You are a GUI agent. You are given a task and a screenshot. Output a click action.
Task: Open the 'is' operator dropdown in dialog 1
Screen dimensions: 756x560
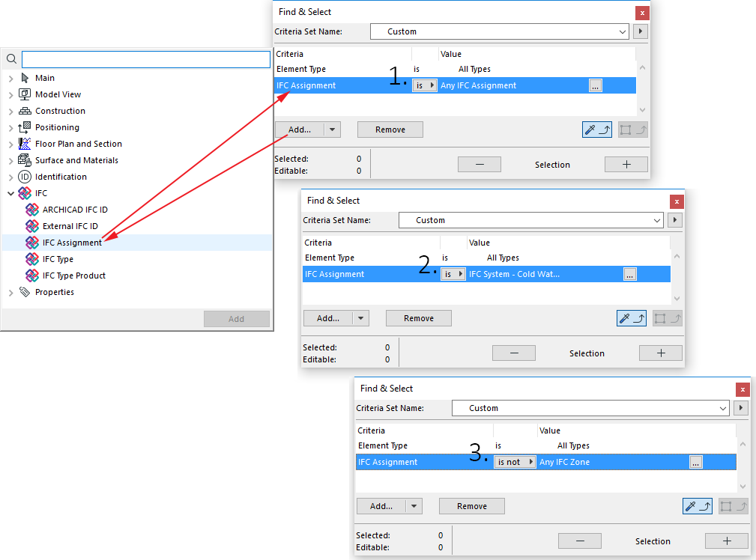coord(425,85)
